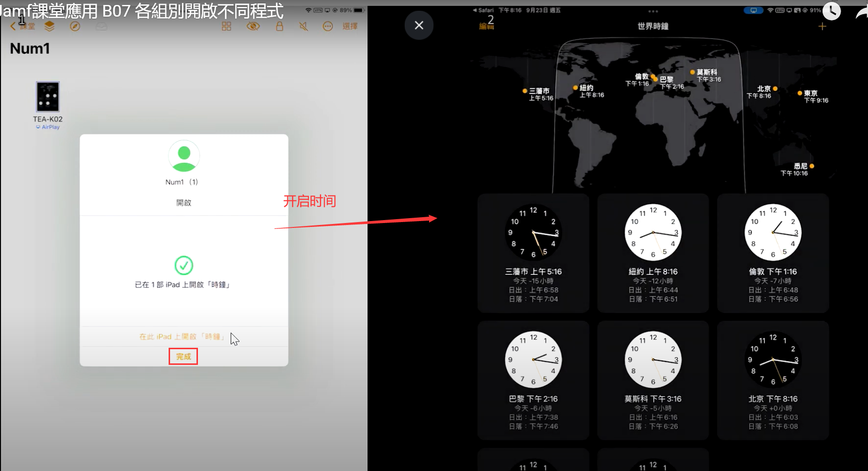Image resolution: width=868 pixels, height=471 pixels.
Task: Close the overlay with the X button
Action: pyautogui.click(x=419, y=25)
